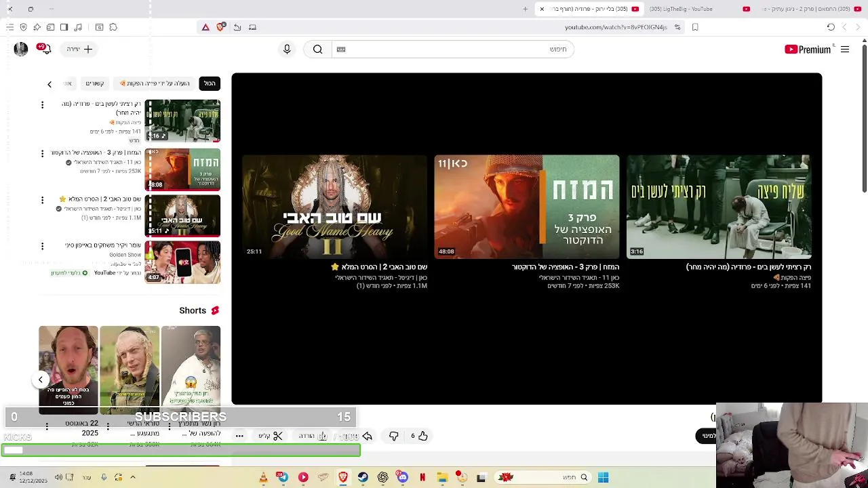868x488 pixels.
Task: Open more actions ellipsis under the video
Action: click(x=239, y=436)
